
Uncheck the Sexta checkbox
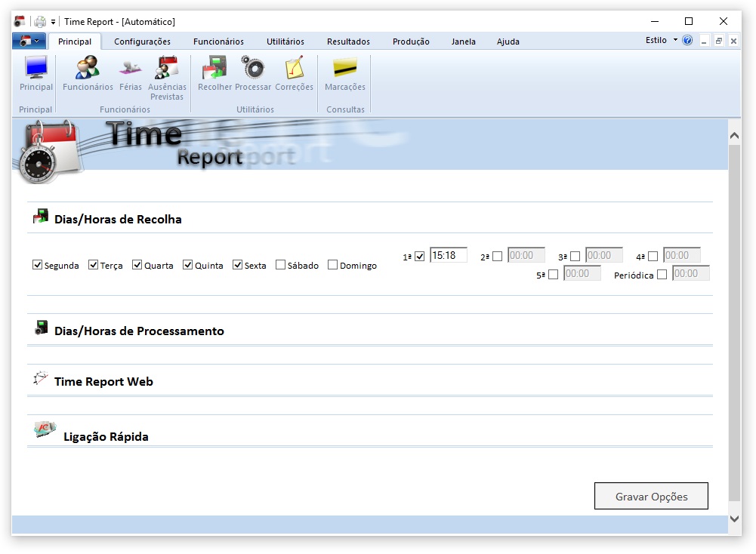pos(237,265)
